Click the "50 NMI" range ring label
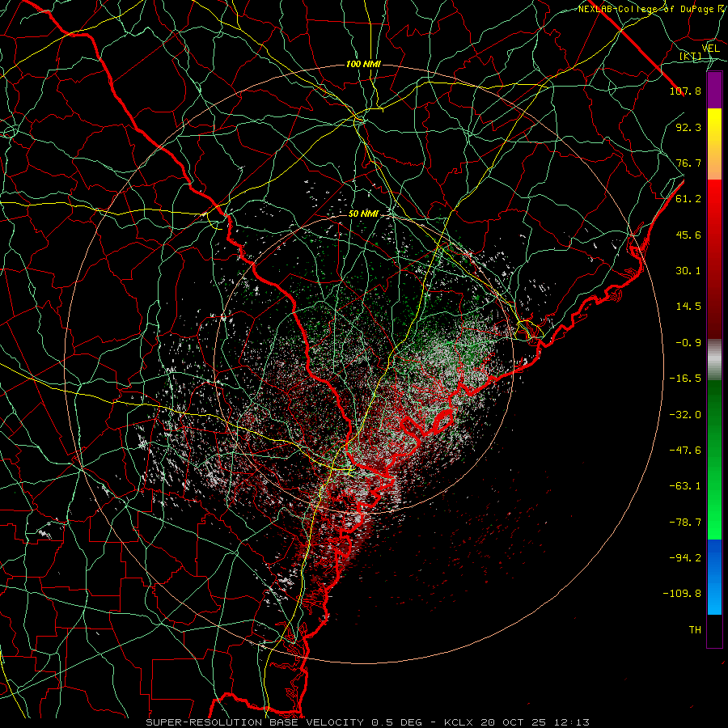Screen dimensions: 728x728 point(363,214)
